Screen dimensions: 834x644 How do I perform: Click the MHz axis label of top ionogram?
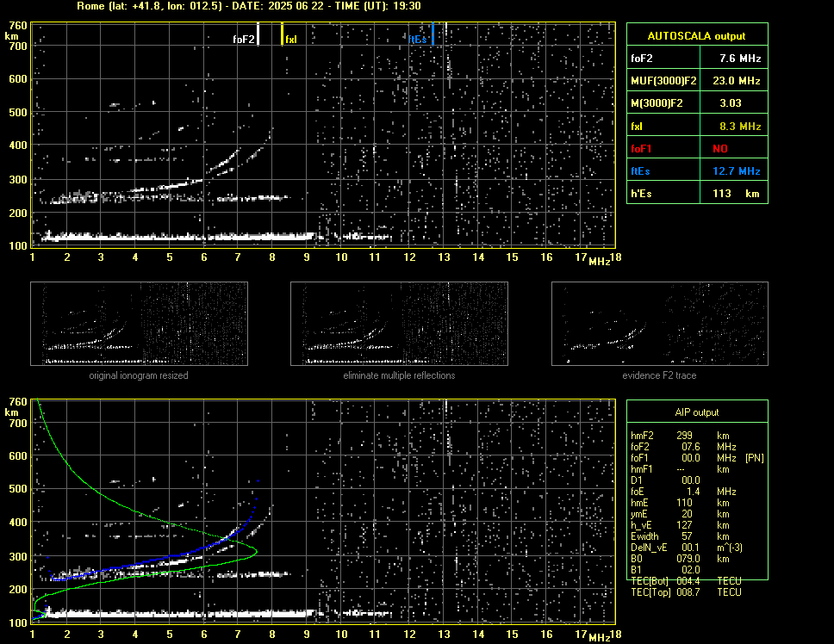(600, 262)
